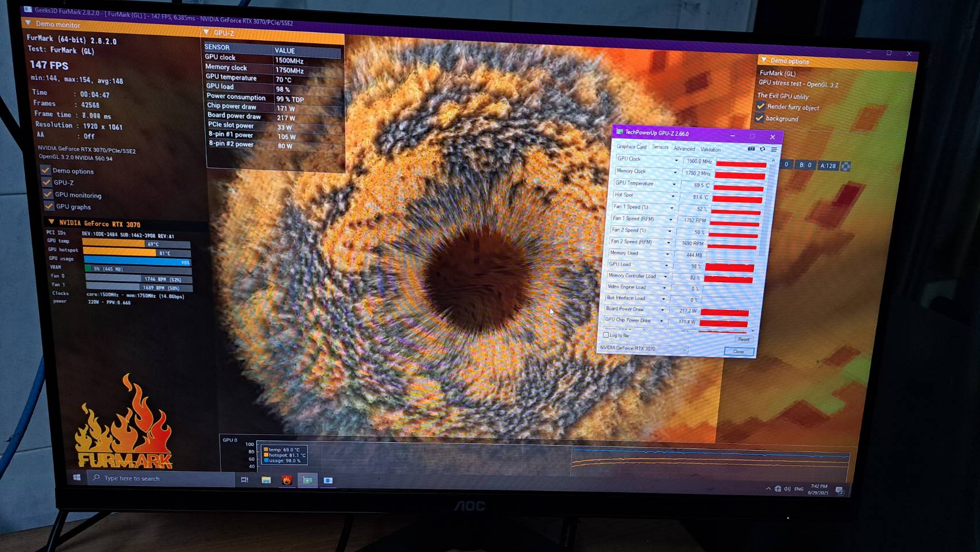Enable Log to file in GPU-Z
980x552 pixels.
606,335
